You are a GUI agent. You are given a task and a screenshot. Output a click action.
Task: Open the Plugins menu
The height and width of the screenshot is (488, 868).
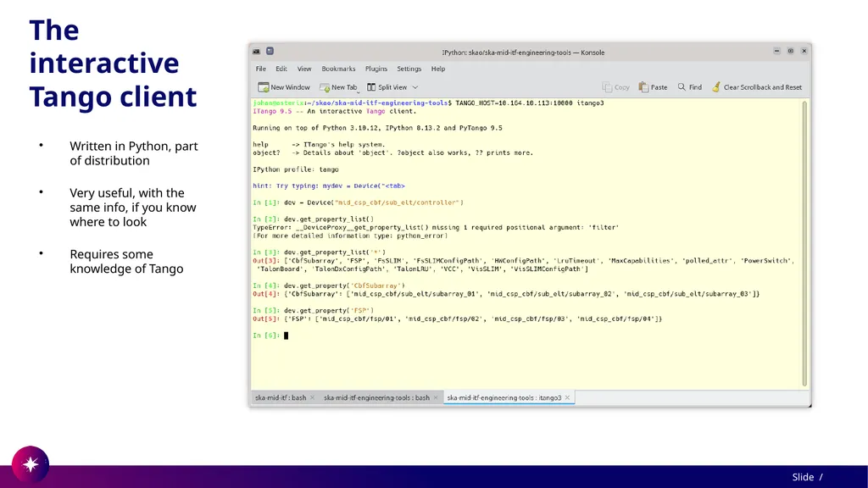click(x=376, y=69)
